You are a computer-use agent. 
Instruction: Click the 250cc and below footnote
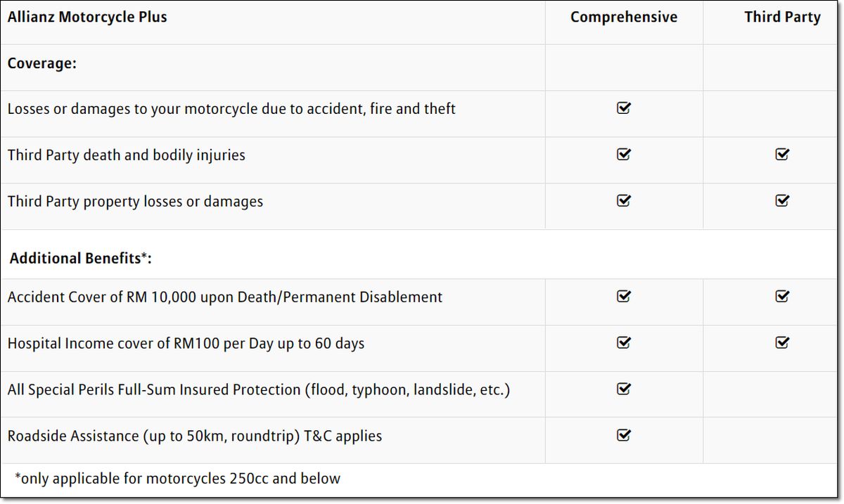(177, 479)
